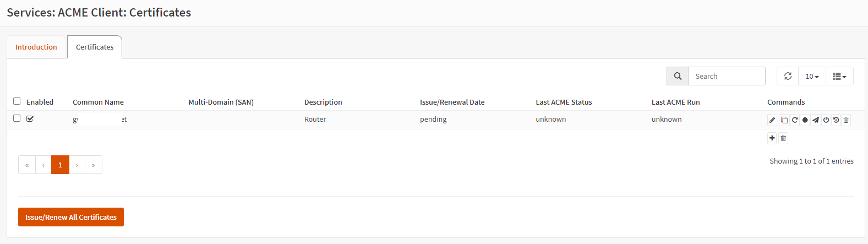The image size is (868, 244).
Task: Click the power icon in the Router row
Action: click(826, 120)
